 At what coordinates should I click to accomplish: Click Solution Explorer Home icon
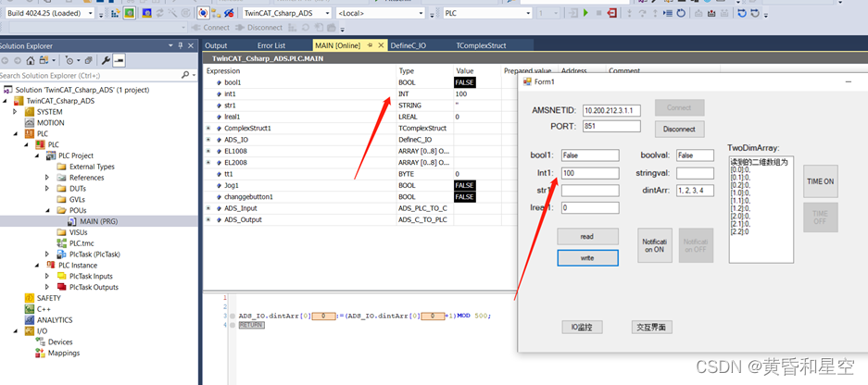coord(31,60)
